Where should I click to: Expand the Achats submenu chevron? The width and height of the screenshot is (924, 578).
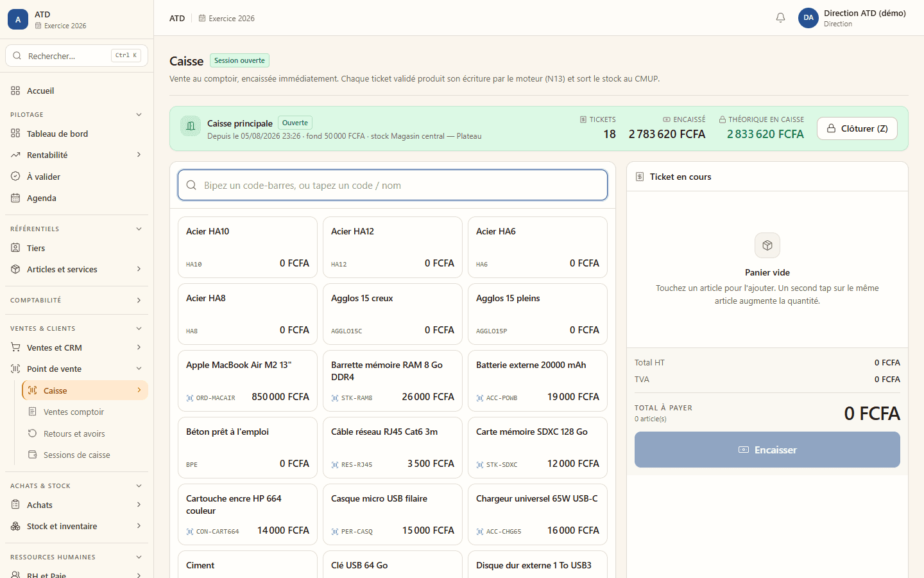click(139, 505)
